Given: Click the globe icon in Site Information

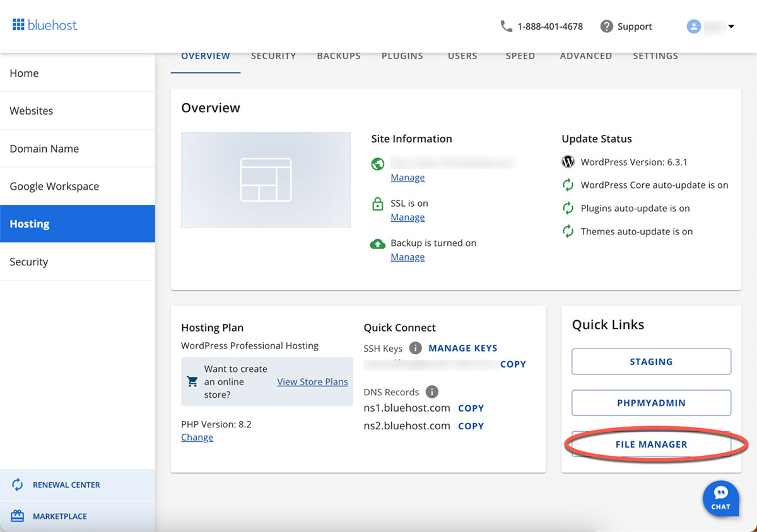Looking at the screenshot, I should pyautogui.click(x=378, y=164).
